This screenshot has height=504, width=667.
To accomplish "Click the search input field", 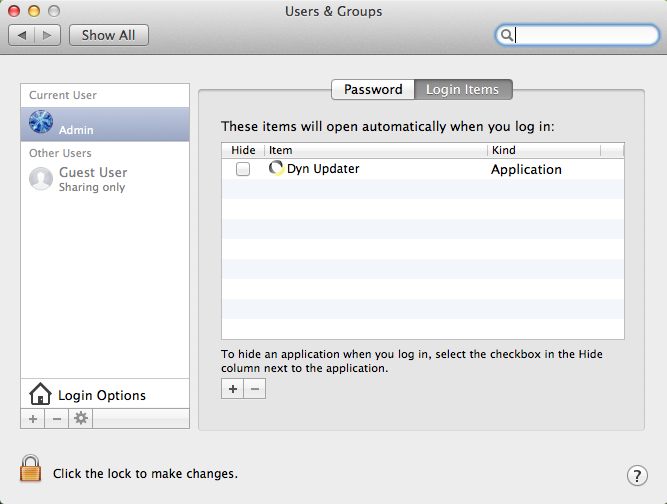I will click(582, 35).
